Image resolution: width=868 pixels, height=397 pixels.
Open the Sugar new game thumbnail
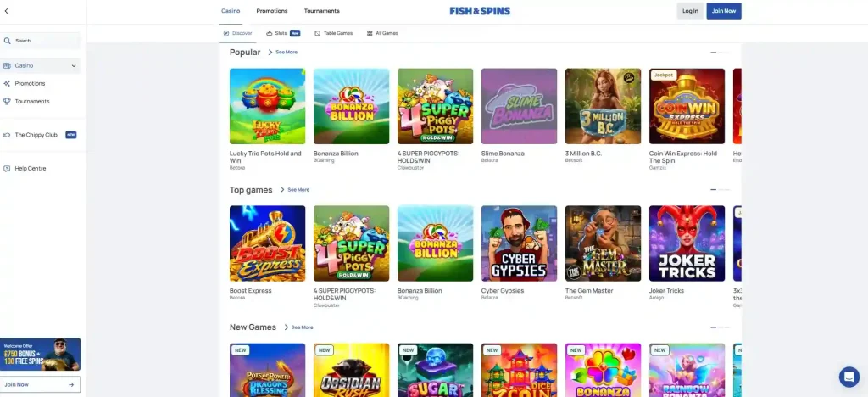coord(435,371)
